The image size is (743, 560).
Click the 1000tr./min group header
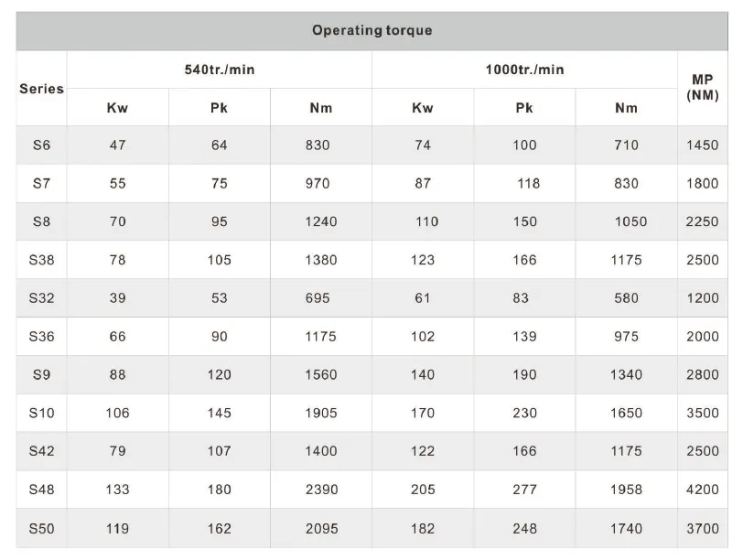524,70
